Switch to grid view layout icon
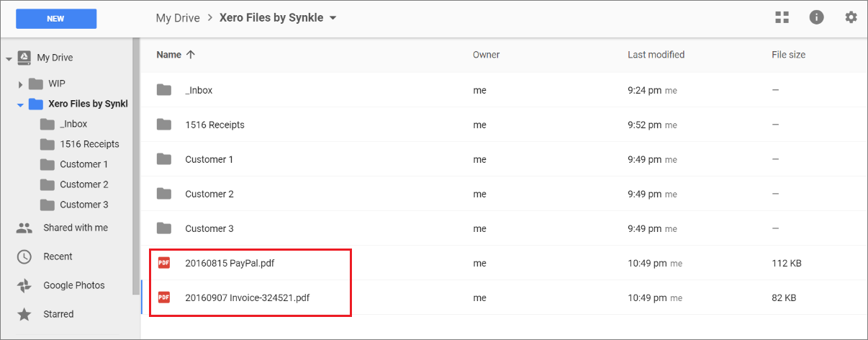868x340 pixels. (782, 18)
